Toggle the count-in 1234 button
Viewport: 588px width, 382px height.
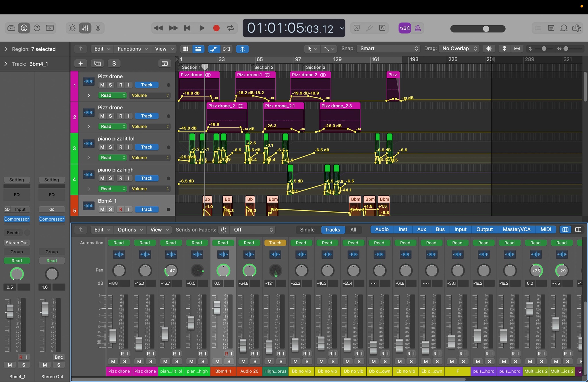(x=405, y=28)
